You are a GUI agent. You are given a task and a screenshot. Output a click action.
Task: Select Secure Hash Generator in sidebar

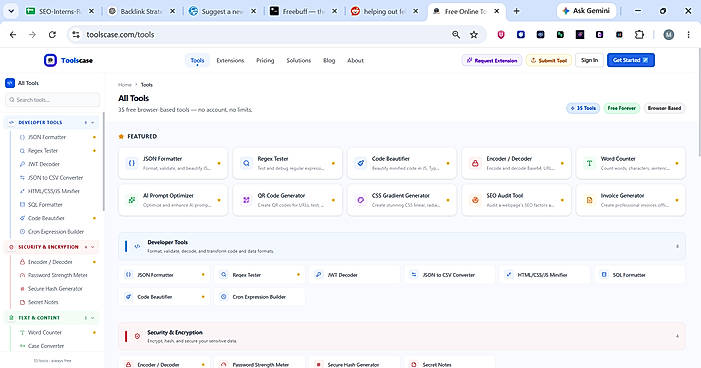55,288
